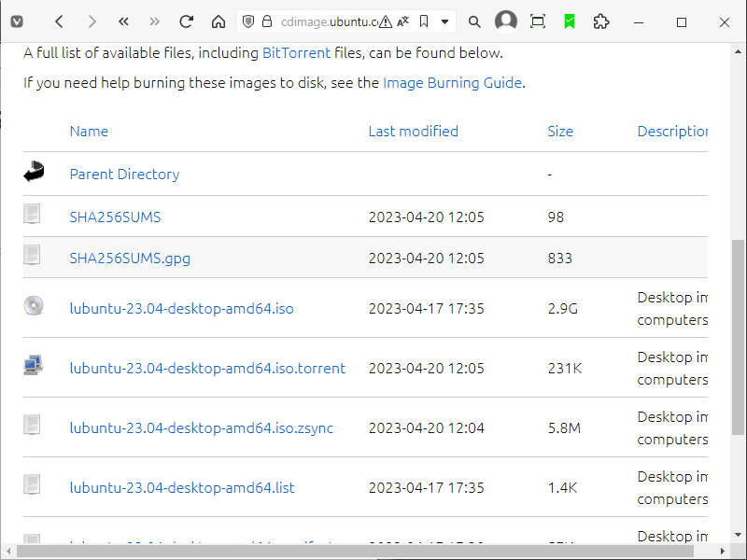Screen dimensions: 747x560
Task: View site security padlock info
Action: 267,21
